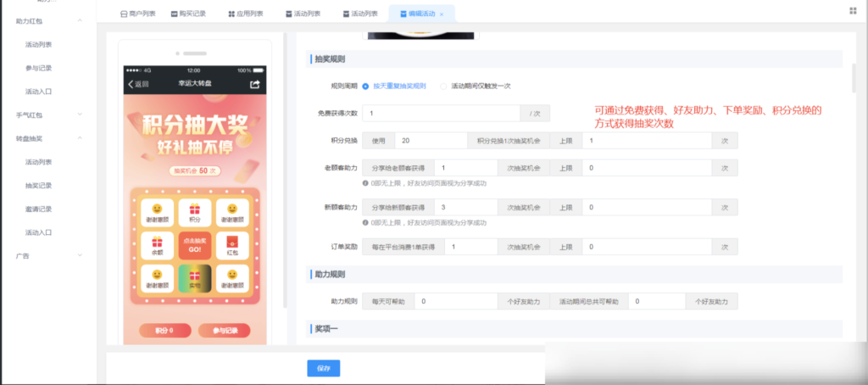Screen dimensions: 868x385
Task: Click the 奖项一 section heading
Action: (326, 329)
